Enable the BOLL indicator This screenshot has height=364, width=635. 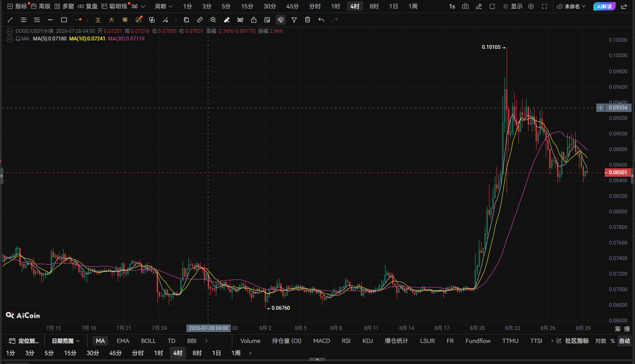[x=149, y=341]
